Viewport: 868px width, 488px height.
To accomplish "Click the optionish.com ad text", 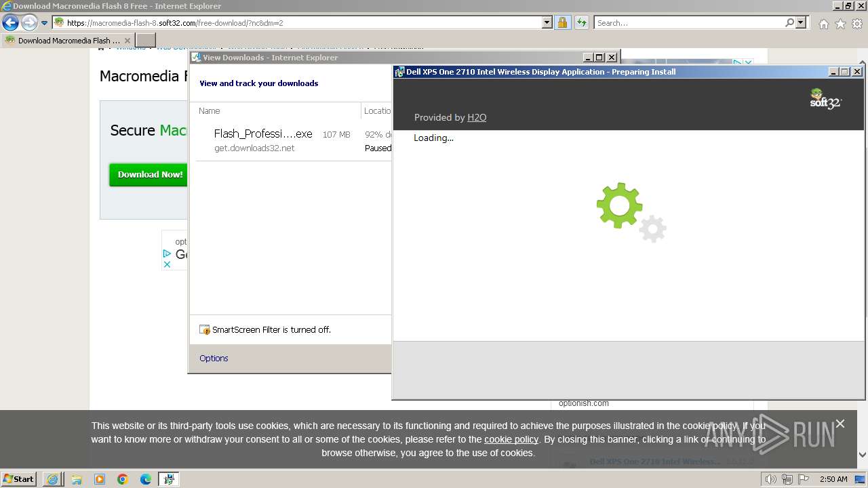I will [584, 403].
